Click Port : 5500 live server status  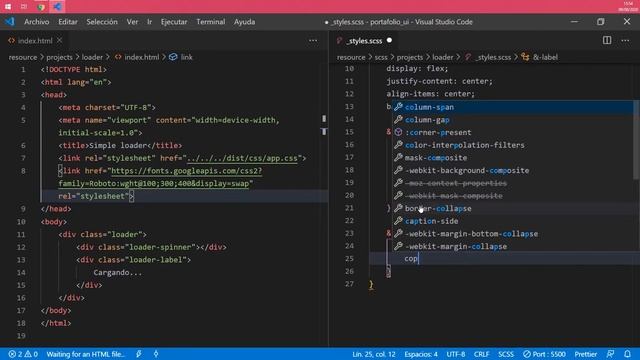click(544, 354)
